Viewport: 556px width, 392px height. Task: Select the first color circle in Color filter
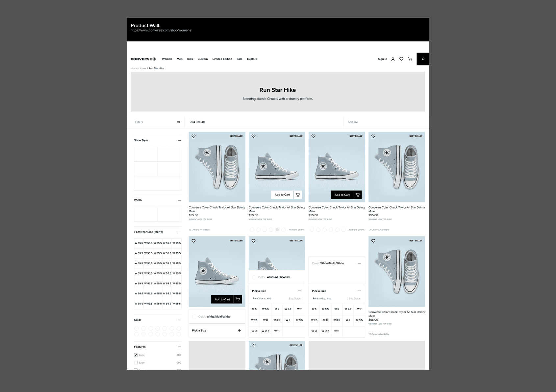[x=137, y=328]
